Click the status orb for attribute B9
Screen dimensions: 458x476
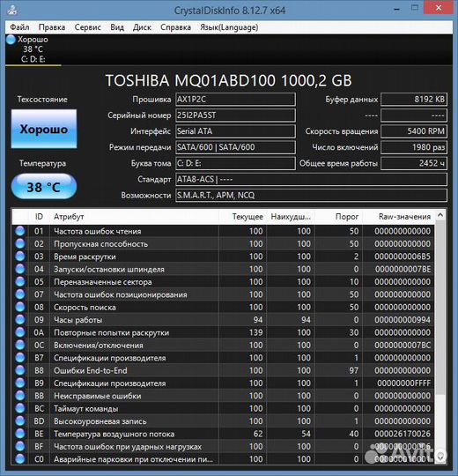pos(20,383)
